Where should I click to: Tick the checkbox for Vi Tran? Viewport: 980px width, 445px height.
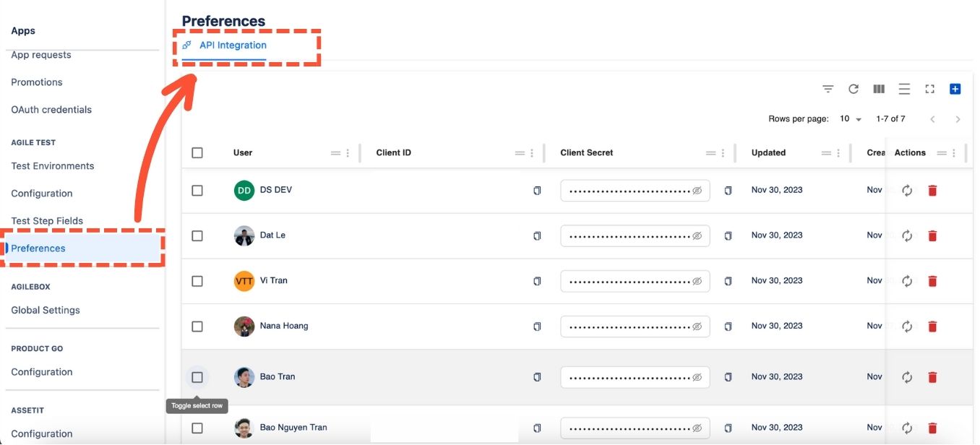tap(197, 281)
